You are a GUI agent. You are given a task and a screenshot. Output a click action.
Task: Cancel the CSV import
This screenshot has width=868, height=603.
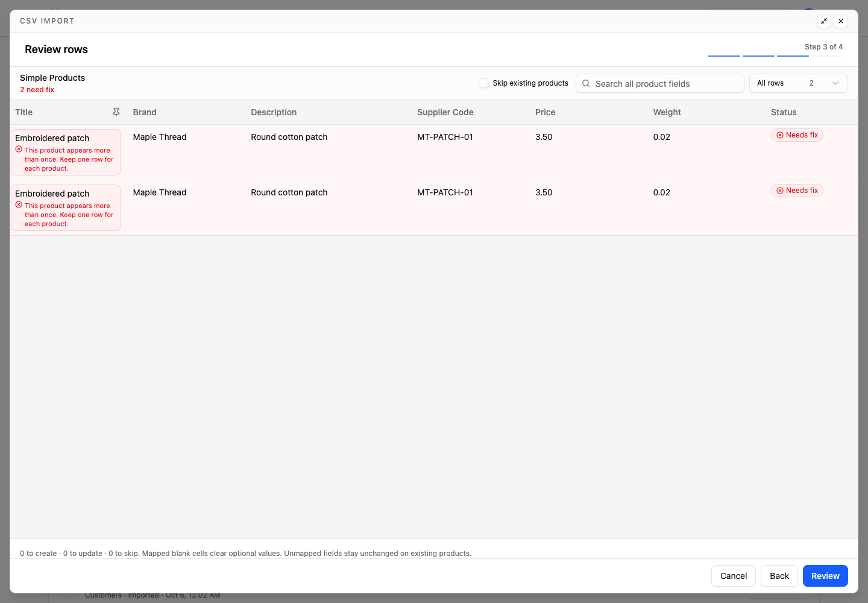734,576
